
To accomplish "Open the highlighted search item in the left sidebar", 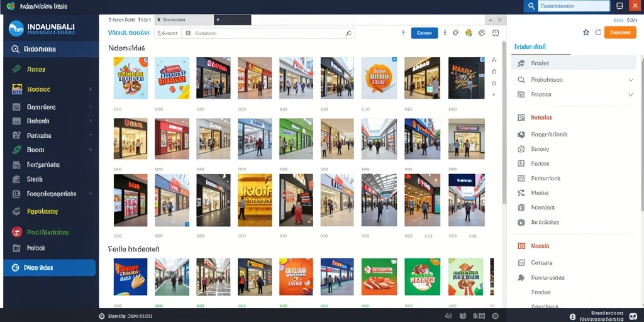I will pos(51,49).
